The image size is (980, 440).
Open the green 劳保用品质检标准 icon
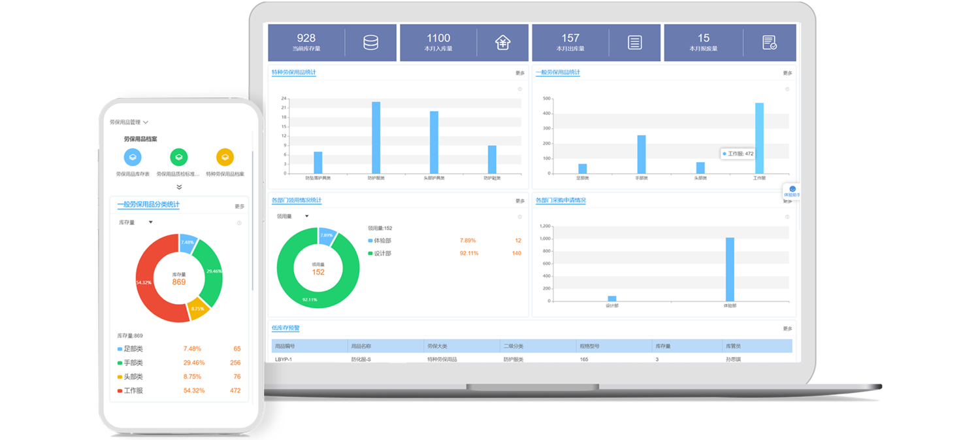click(178, 157)
